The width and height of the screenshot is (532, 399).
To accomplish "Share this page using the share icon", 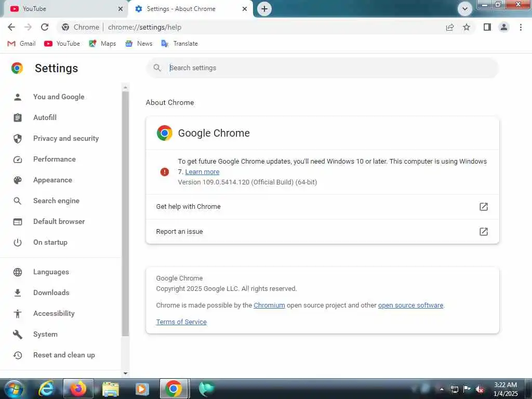I will [450, 27].
